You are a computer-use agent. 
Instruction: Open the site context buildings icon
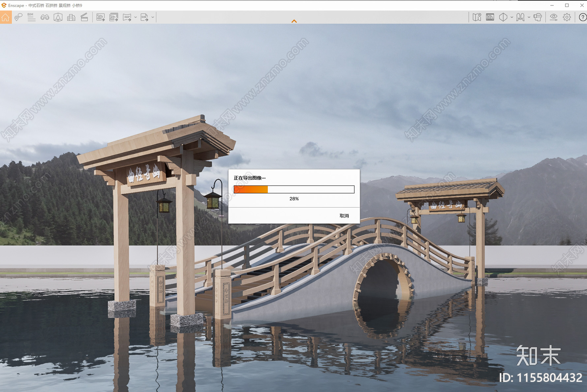pyautogui.click(x=71, y=17)
